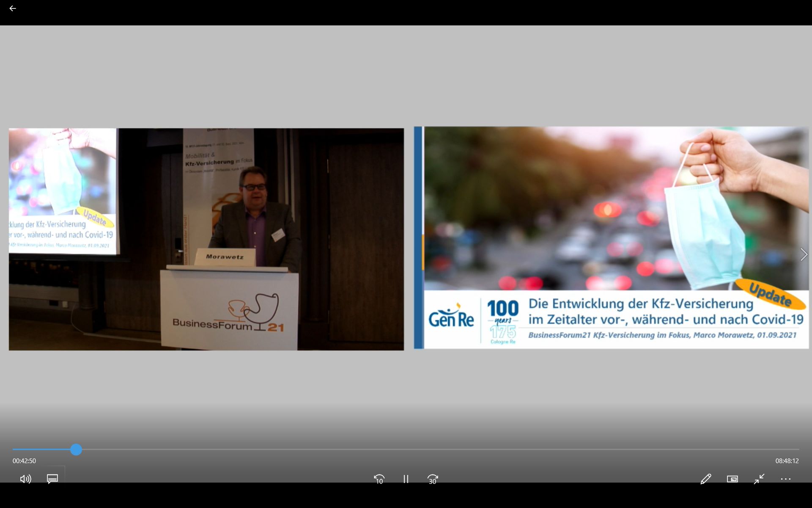Screen dimensions: 812x508
Task: Open the three-dot more options menu
Action: [x=785, y=479]
